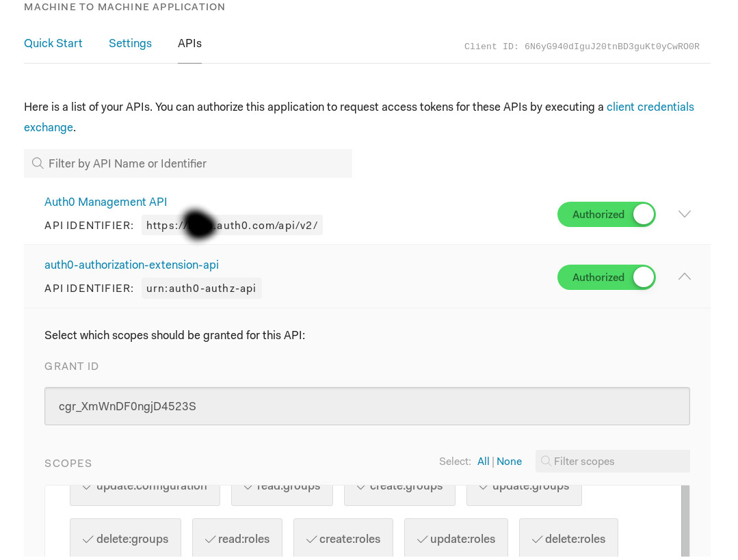
Task: Toggle the create:roles scope
Action: tap(343, 539)
